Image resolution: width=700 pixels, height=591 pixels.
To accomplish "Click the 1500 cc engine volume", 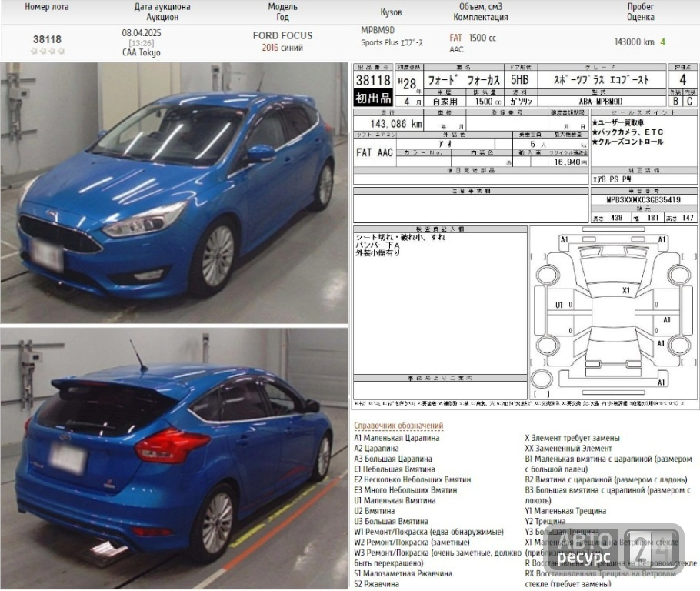I will 482,38.
